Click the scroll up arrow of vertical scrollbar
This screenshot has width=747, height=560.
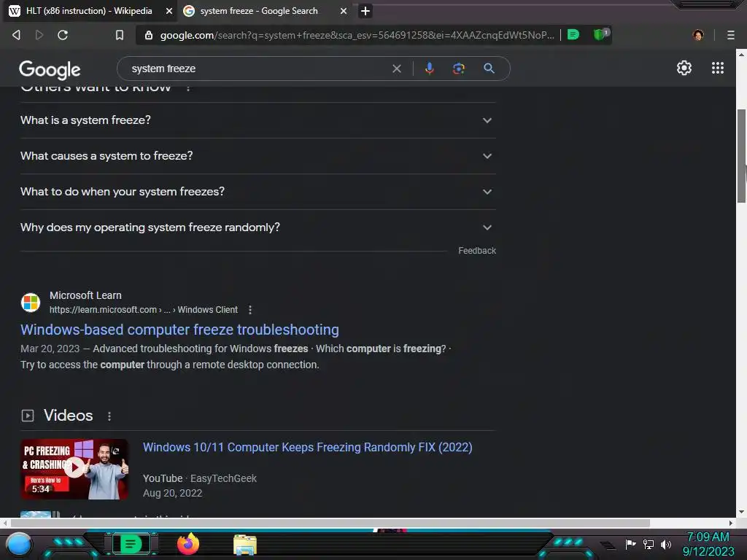point(741,54)
